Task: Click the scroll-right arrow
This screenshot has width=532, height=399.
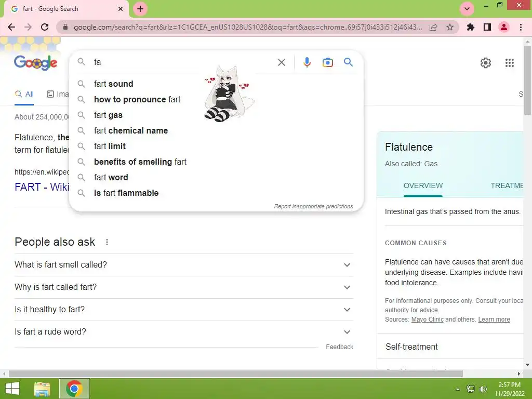Action: 519,374
